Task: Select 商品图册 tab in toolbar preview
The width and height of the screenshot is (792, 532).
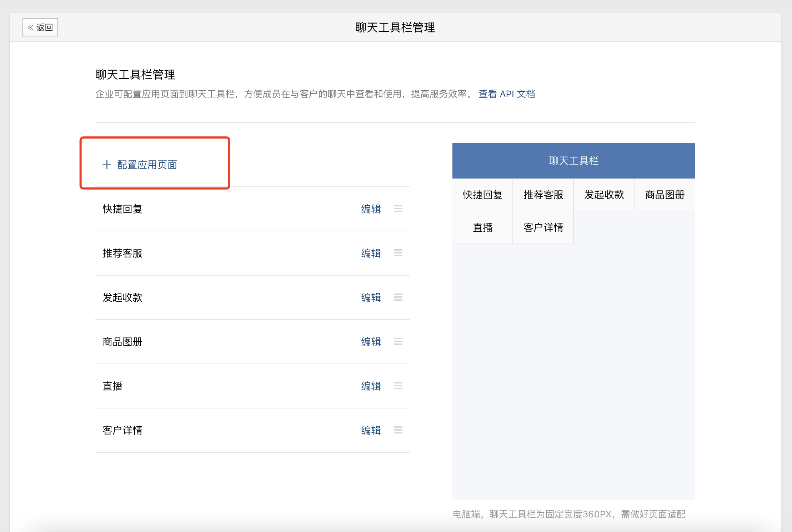Action: pyautogui.click(x=665, y=195)
